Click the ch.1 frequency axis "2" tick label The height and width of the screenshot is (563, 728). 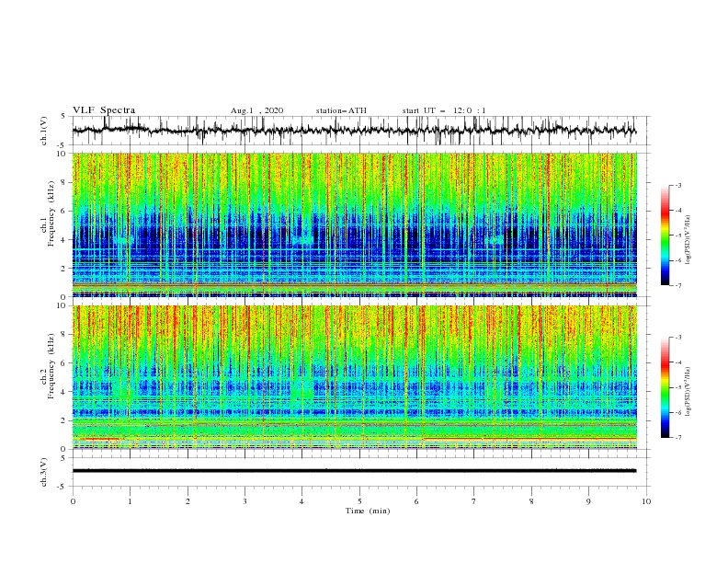[x=65, y=268]
